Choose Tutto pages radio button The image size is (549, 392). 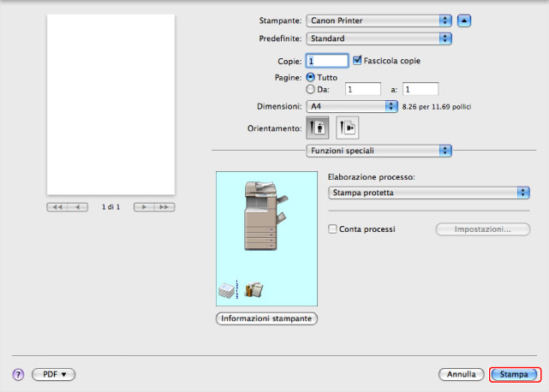pyautogui.click(x=311, y=77)
